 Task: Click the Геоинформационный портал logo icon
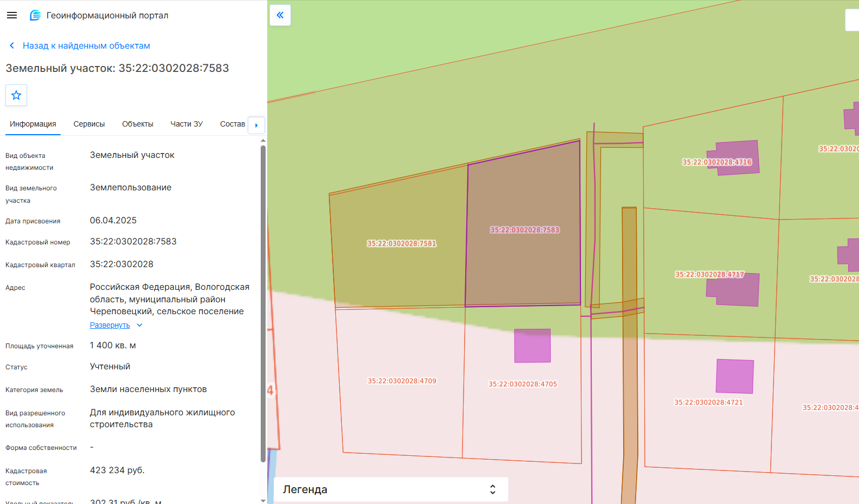click(35, 15)
